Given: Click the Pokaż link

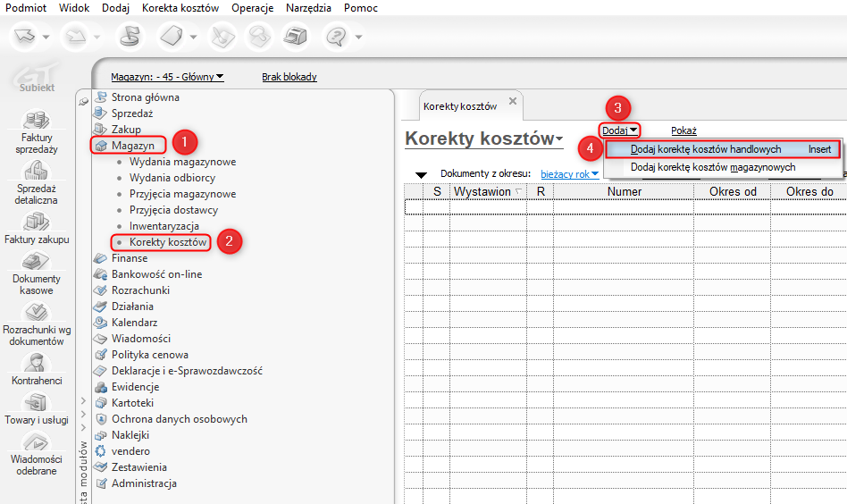Looking at the screenshot, I should pyautogui.click(x=683, y=130).
